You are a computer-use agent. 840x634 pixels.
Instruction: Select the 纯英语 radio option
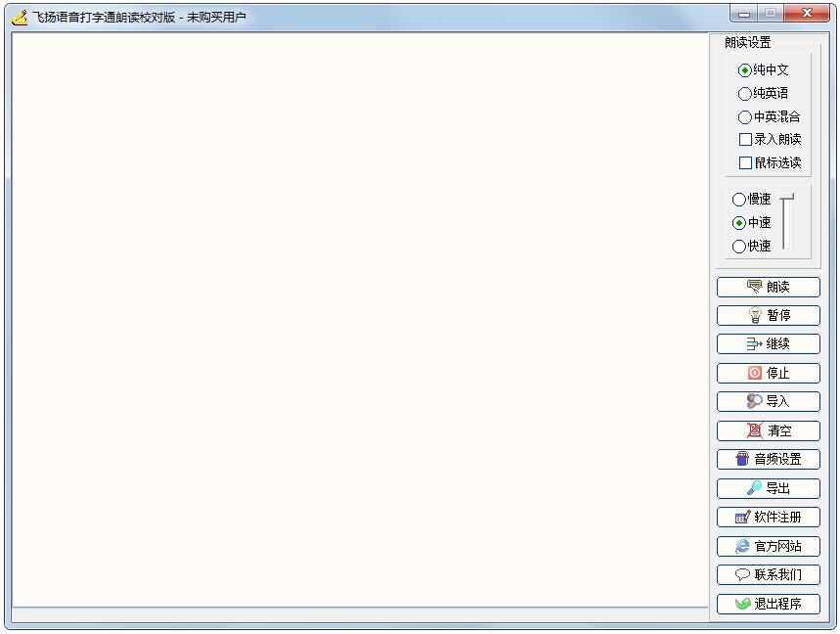click(764, 94)
